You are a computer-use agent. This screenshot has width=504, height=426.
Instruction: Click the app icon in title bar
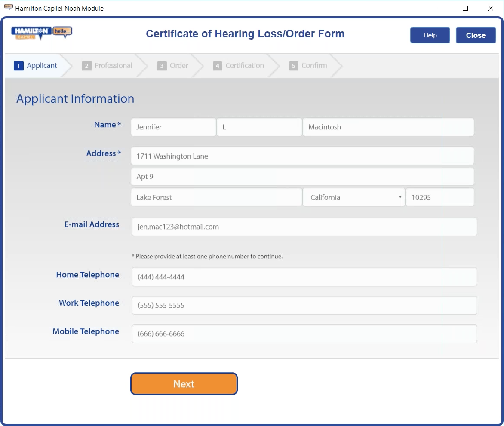[x=8, y=8]
